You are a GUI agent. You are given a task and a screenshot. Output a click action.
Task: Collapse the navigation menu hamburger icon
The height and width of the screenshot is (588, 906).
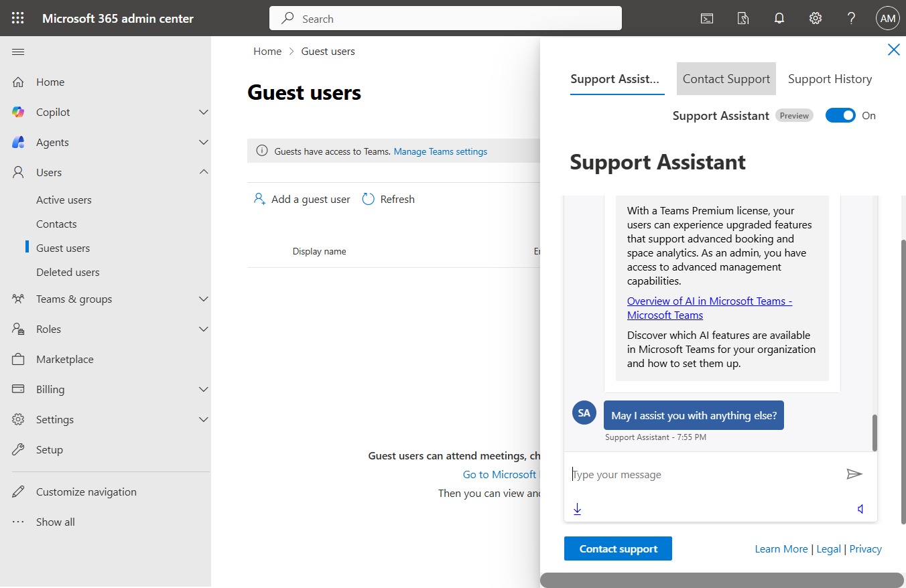click(18, 52)
